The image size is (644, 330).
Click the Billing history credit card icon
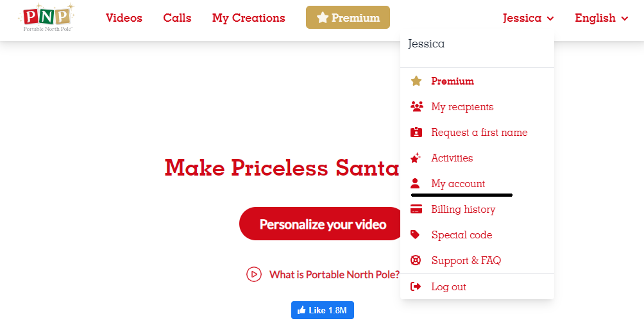pos(416,210)
